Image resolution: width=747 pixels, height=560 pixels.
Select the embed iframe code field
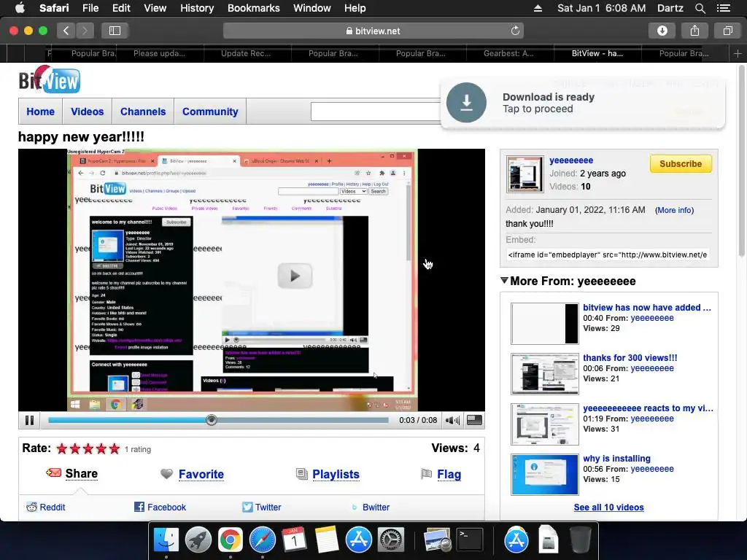coord(608,254)
